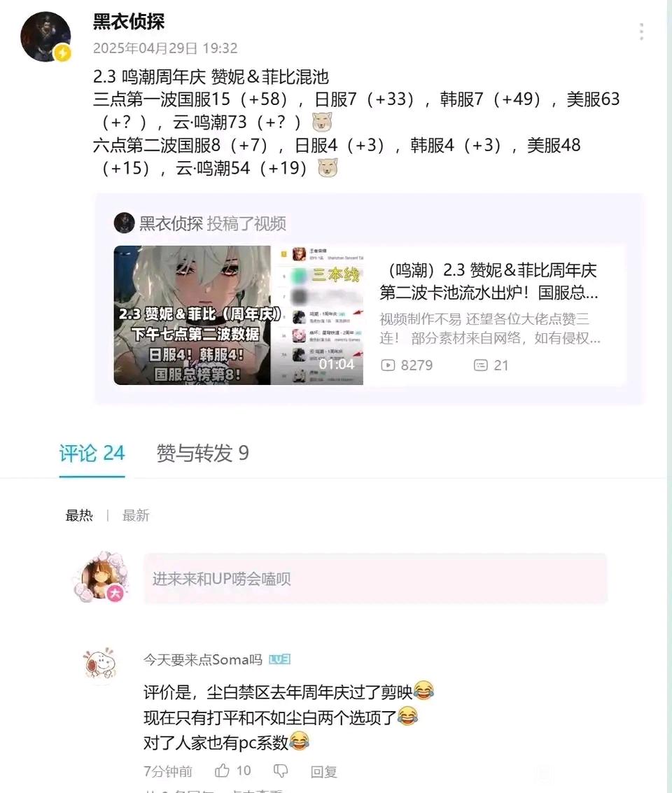Click the video play count icon
Screen dimensions: 672x793
click(388, 365)
